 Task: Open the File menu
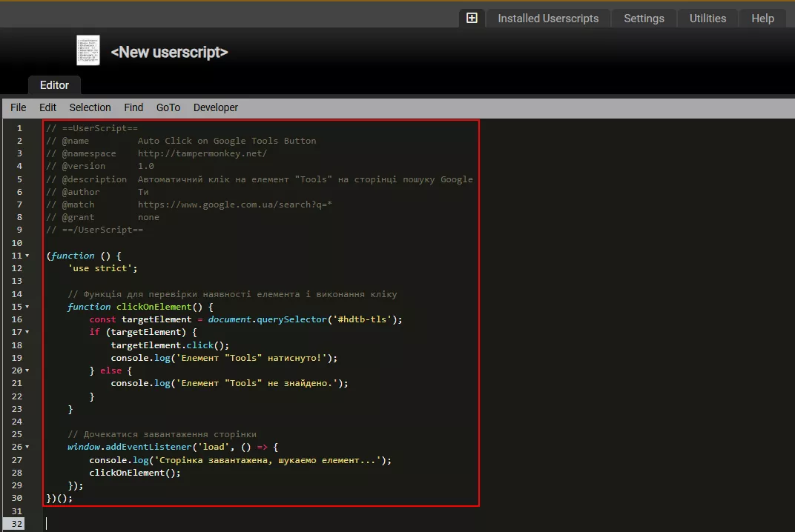pos(19,107)
